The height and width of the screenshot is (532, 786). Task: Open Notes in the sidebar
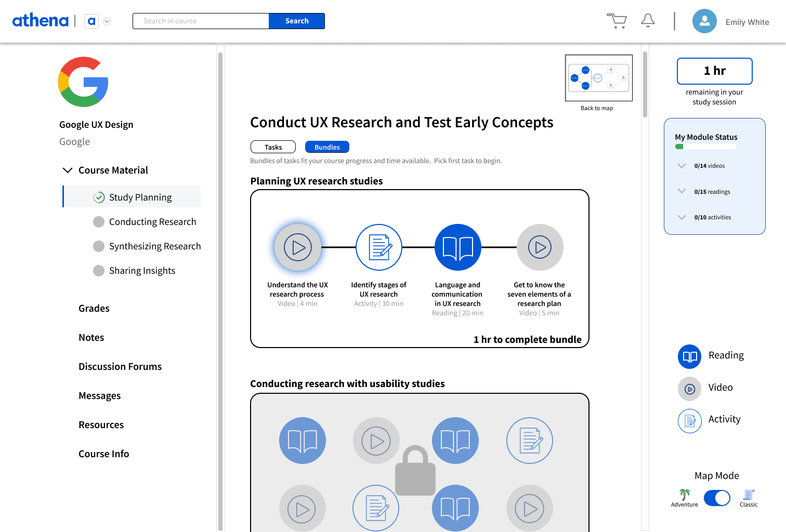pos(91,338)
